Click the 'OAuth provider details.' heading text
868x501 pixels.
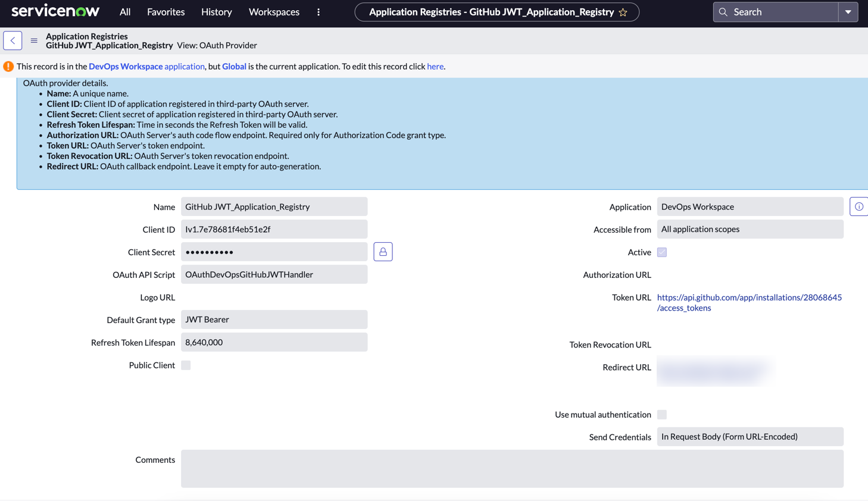click(65, 83)
